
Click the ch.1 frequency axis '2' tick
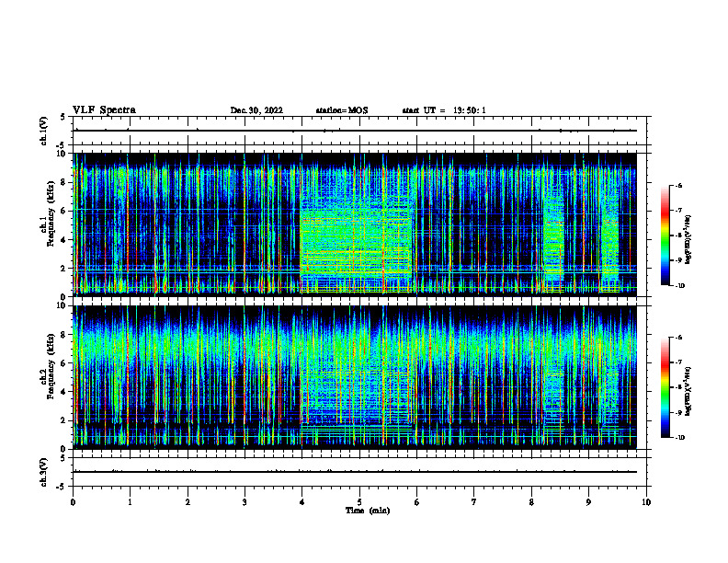(63, 269)
